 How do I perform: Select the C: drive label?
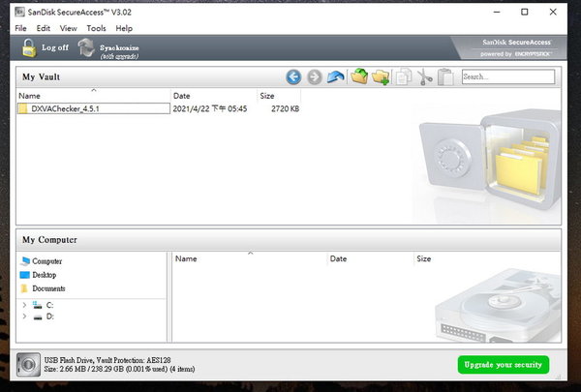(49, 305)
